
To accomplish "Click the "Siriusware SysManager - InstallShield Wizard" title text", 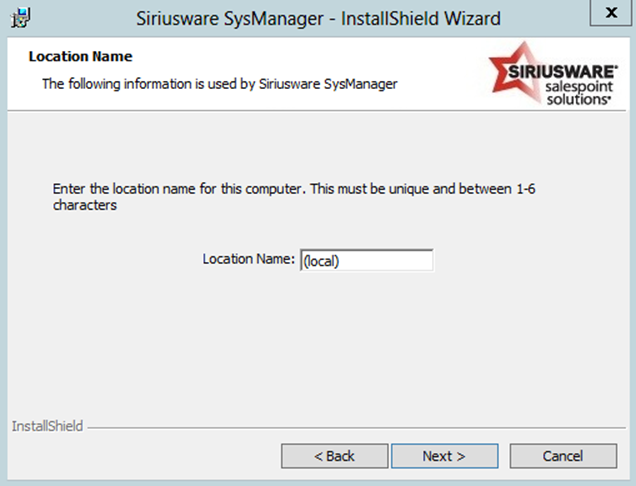I will 317,18.
